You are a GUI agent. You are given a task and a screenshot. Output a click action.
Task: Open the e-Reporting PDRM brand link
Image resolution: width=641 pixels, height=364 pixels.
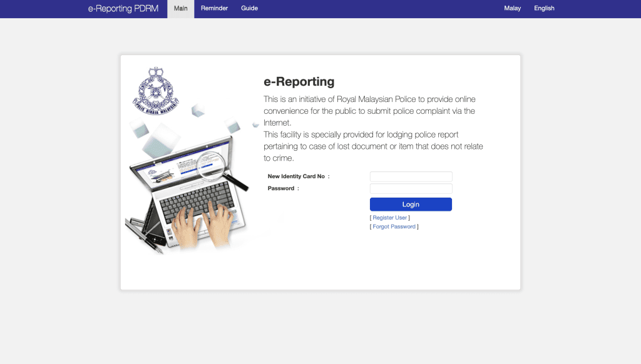tap(123, 9)
